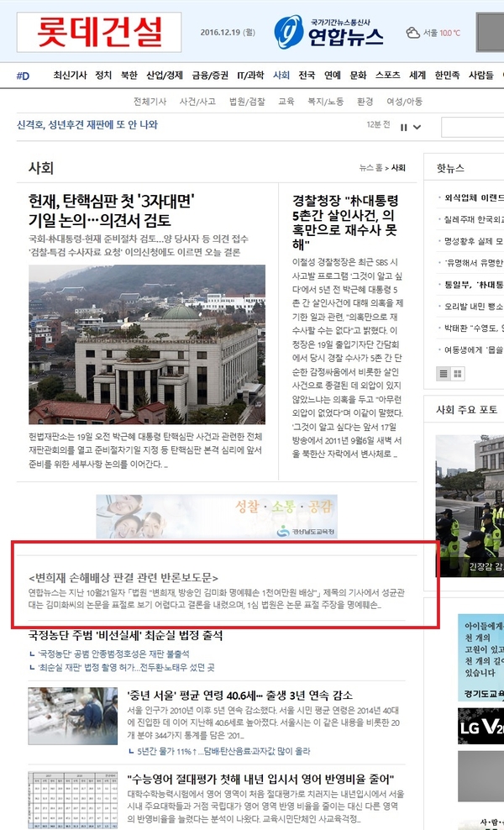This screenshot has height=830, width=504.
Task: Go to IT/과학 section
Action: pos(250,75)
